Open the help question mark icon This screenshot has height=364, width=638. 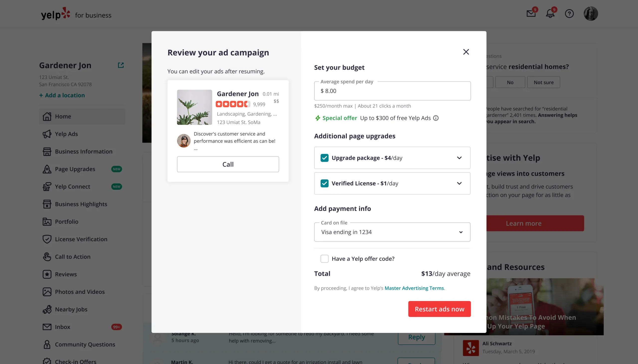[x=569, y=13]
